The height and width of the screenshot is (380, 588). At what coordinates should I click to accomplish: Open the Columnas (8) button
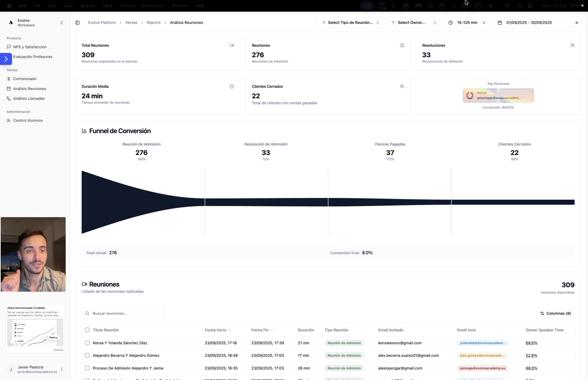555,313
